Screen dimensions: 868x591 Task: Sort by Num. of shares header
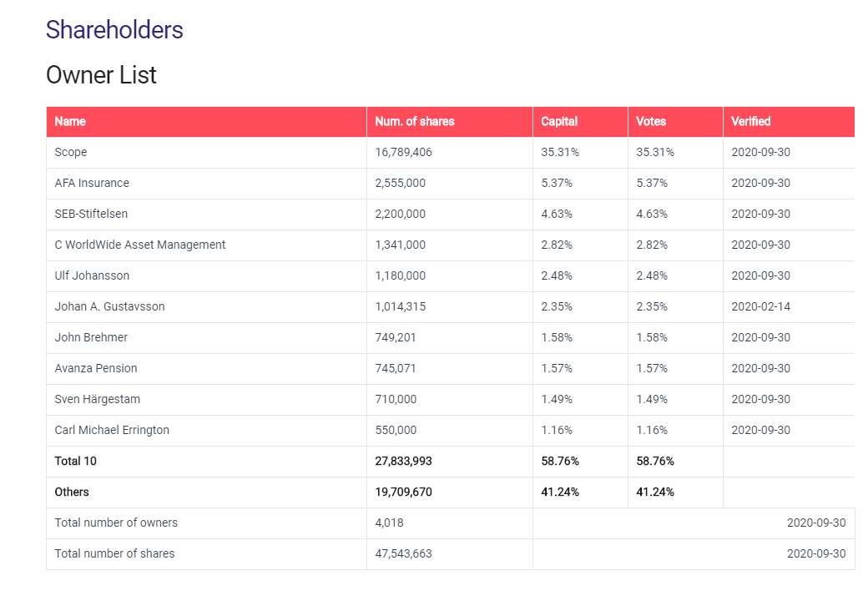(x=415, y=122)
